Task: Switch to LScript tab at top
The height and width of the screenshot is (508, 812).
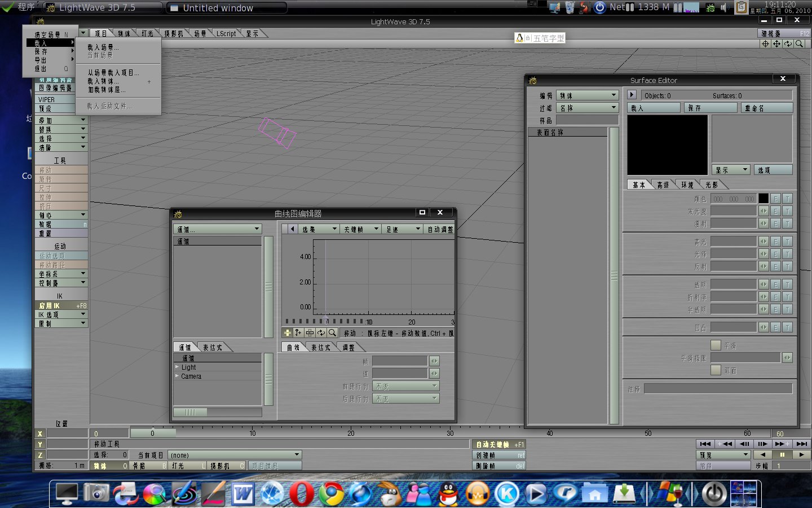Action: (x=226, y=33)
